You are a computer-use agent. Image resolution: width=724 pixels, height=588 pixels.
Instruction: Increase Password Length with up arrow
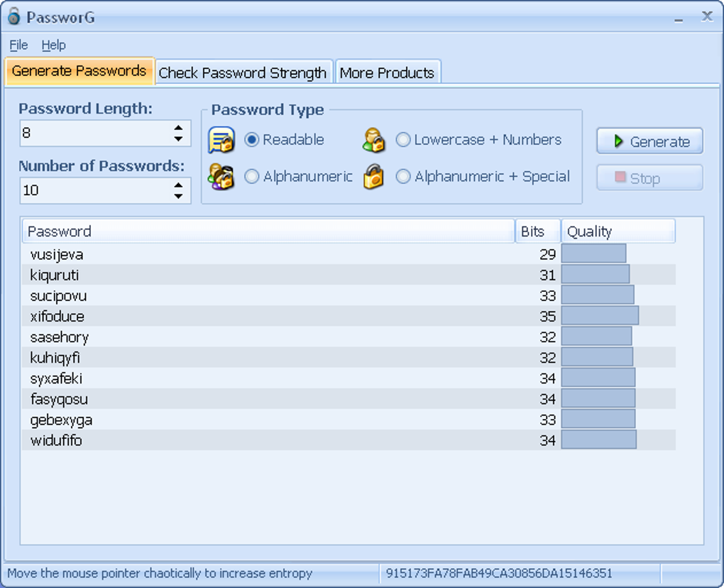tap(178, 128)
